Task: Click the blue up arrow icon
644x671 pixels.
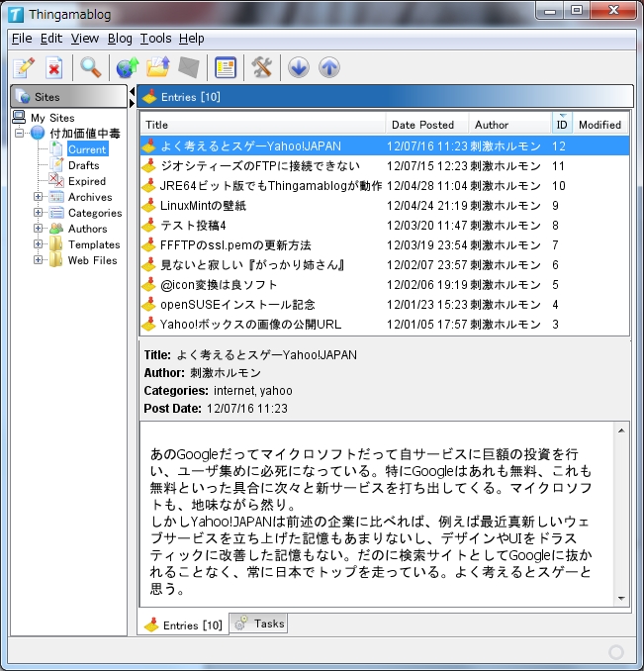Action: 329,67
